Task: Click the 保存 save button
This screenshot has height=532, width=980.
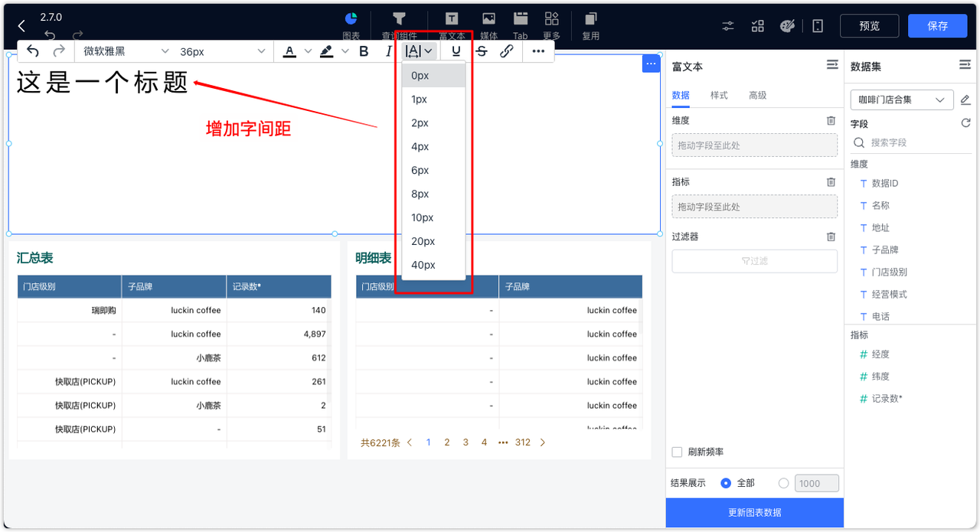Action: [x=937, y=25]
